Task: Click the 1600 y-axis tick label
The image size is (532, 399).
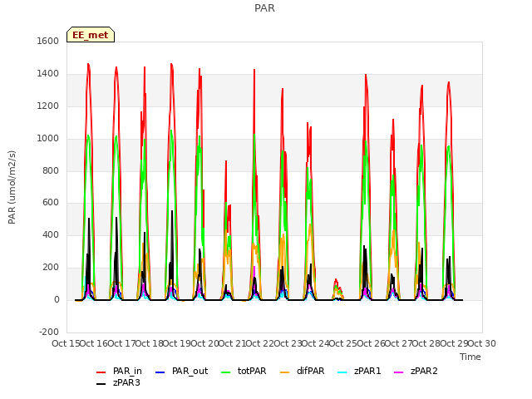Action: [x=48, y=41]
